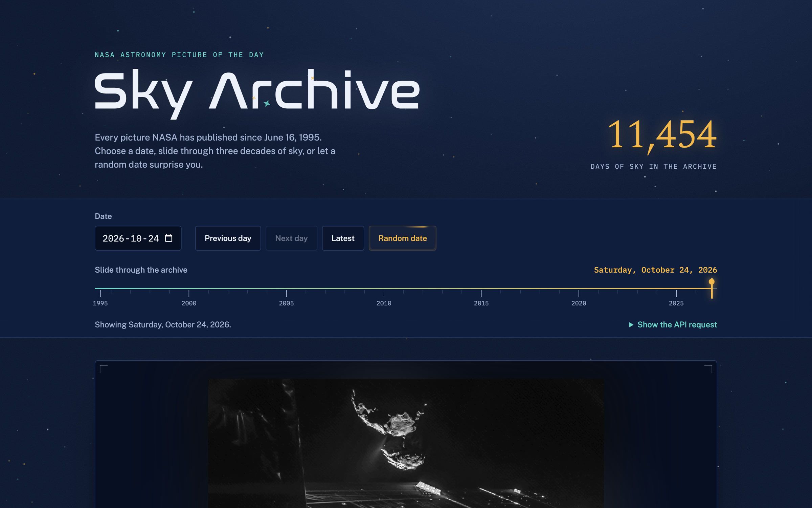The image size is (812, 508).
Task: Click the Next day button
Action: [x=291, y=238]
